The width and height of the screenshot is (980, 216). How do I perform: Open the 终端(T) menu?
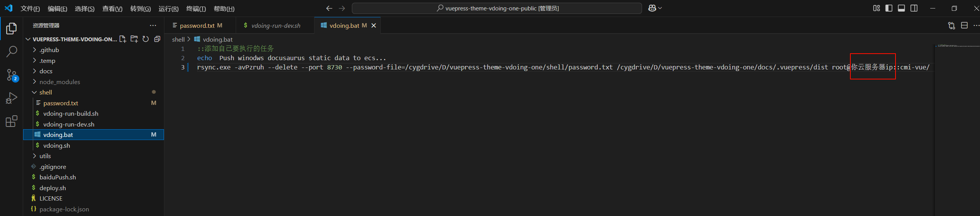196,8
